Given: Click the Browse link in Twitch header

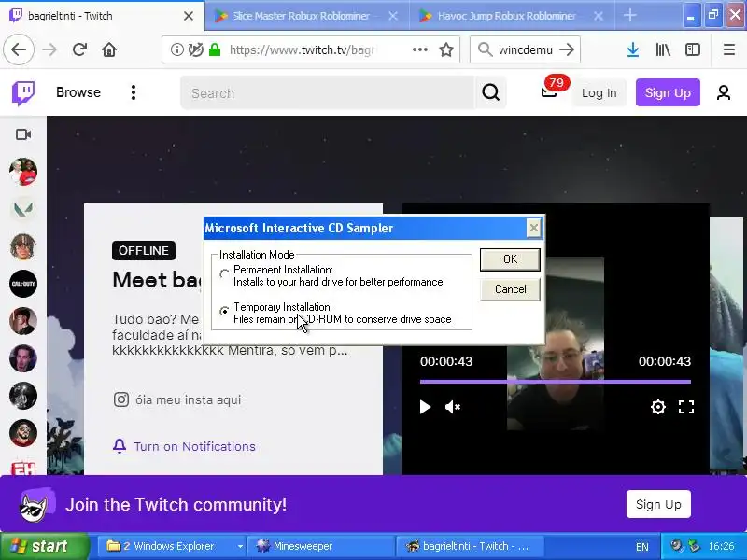Looking at the screenshot, I should pos(78,92).
